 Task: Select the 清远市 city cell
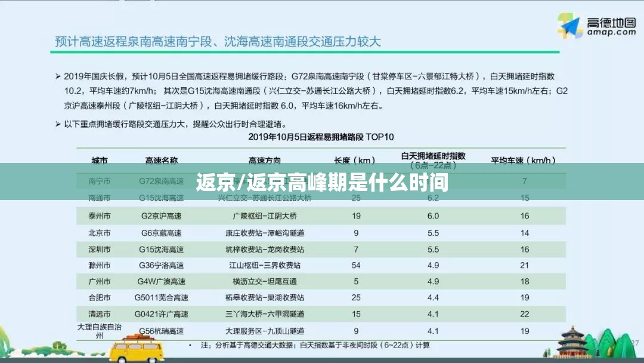coord(100,314)
